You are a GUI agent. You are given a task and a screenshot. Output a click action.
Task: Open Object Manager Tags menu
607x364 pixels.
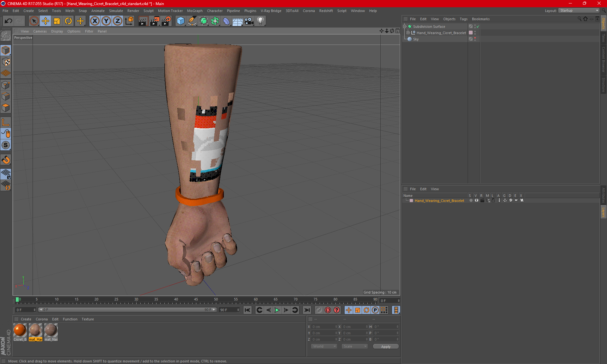point(463,19)
